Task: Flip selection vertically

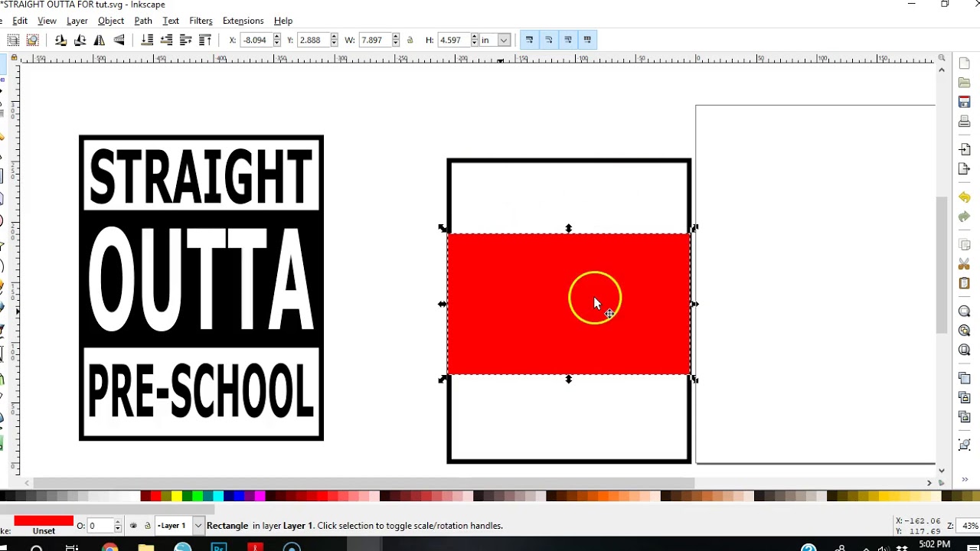Action: click(119, 40)
